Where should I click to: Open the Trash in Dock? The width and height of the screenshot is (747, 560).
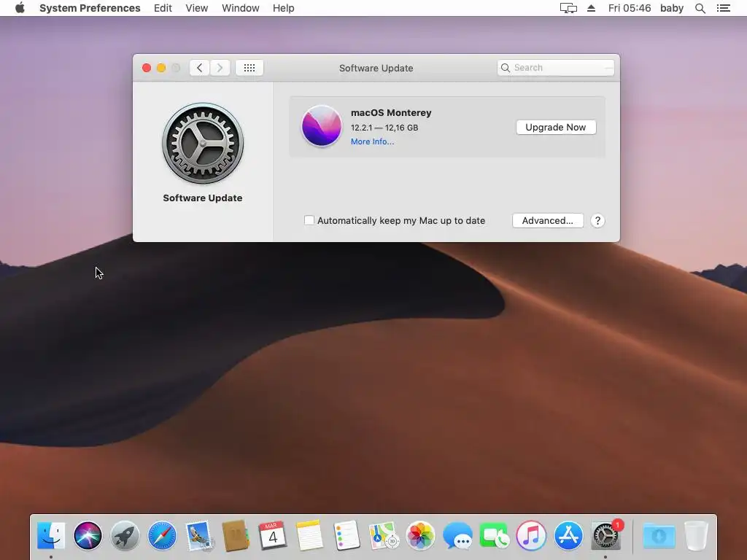click(696, 535)
